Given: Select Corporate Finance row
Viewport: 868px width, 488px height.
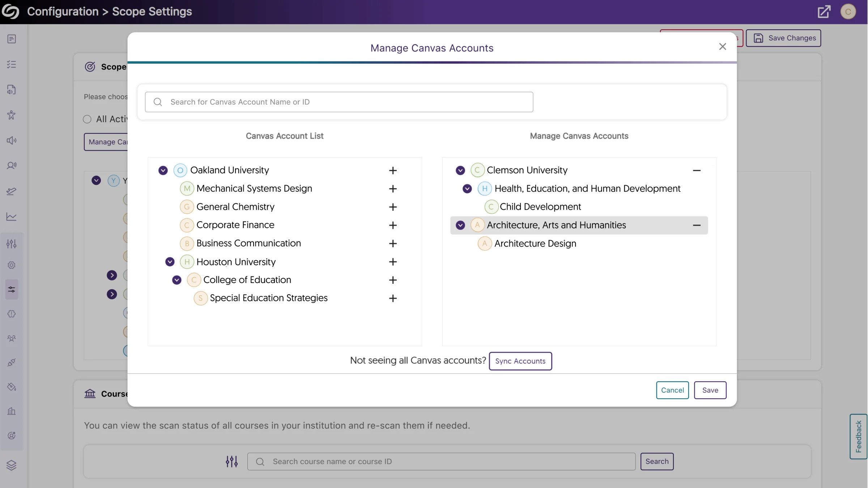Looking at the screenshot, I should pos(235,225).
